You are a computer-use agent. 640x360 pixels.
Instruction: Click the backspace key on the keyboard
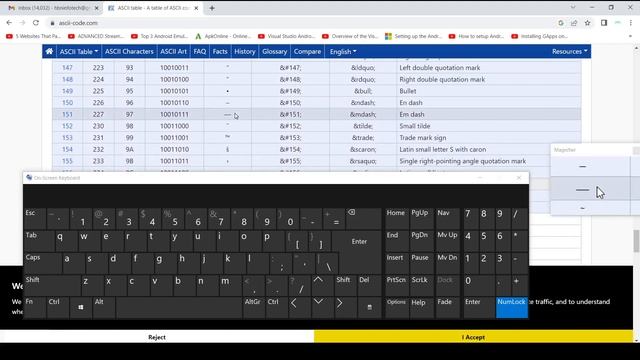click(x=363, y=218)
